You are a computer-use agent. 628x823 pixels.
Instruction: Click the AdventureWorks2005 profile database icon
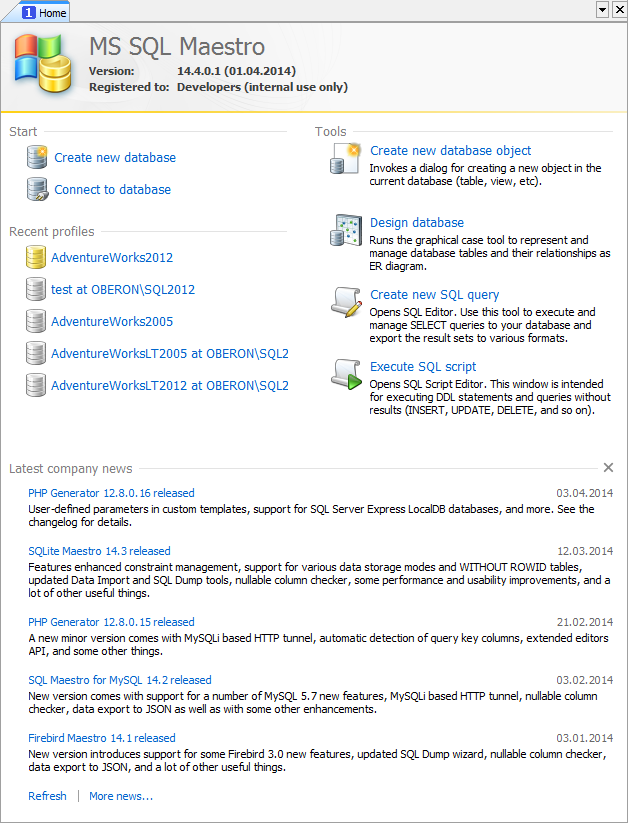click(36, 321)
